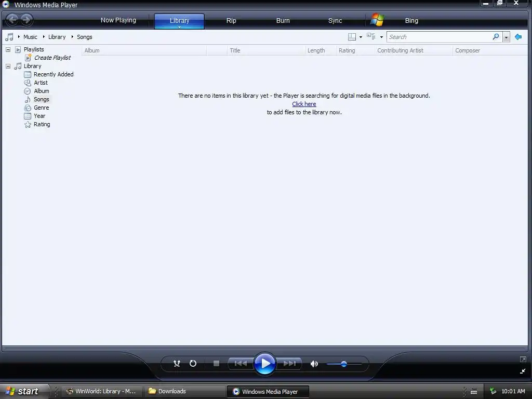The image size is (532, 399).
Task: Switch to Downloads folder taskbar item
Action: tap(184, 392)
